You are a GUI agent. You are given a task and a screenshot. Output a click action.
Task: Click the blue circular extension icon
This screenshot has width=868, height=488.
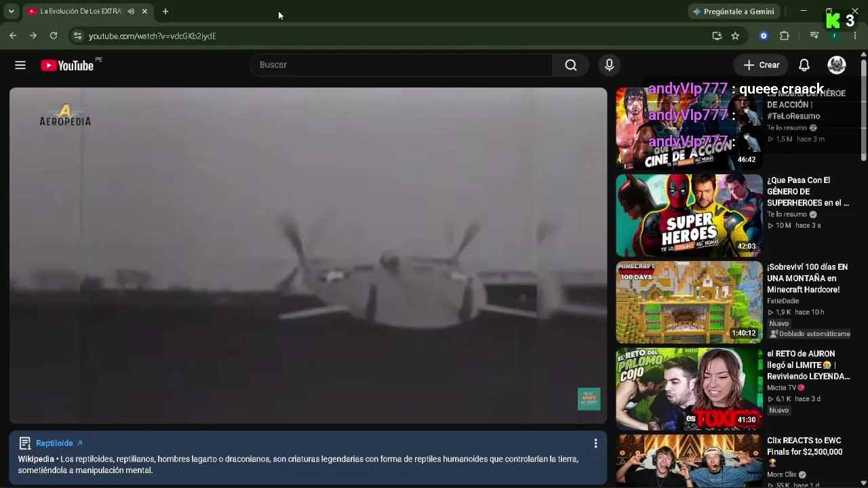(x=764, y=36)
